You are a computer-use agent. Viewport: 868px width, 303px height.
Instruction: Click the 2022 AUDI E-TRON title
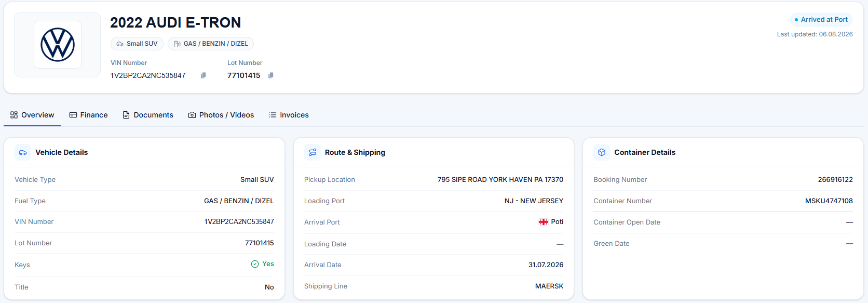pos(175,22)
